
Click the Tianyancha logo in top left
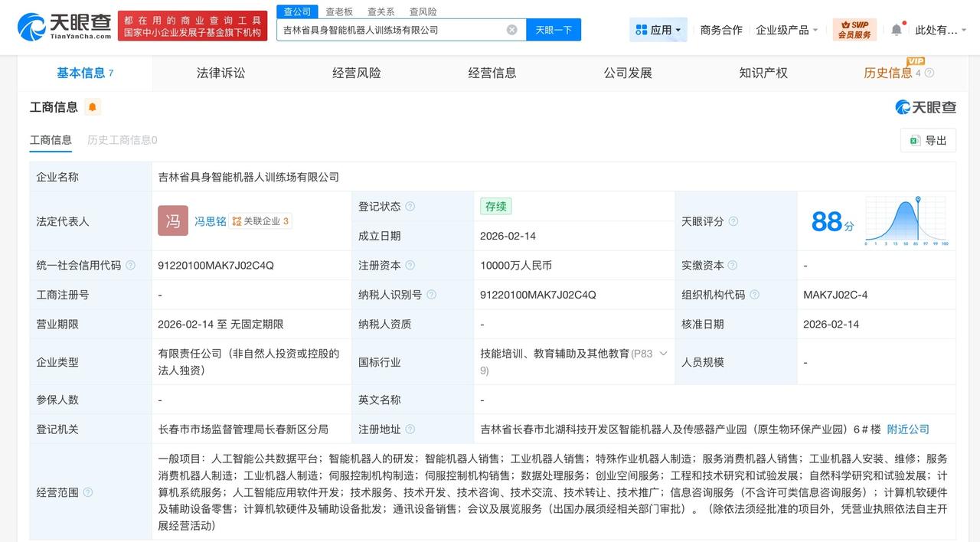(x=57, y=27)
